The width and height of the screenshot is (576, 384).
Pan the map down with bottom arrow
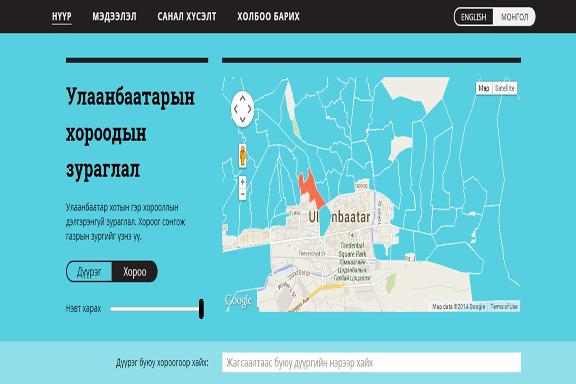point(242,119)
